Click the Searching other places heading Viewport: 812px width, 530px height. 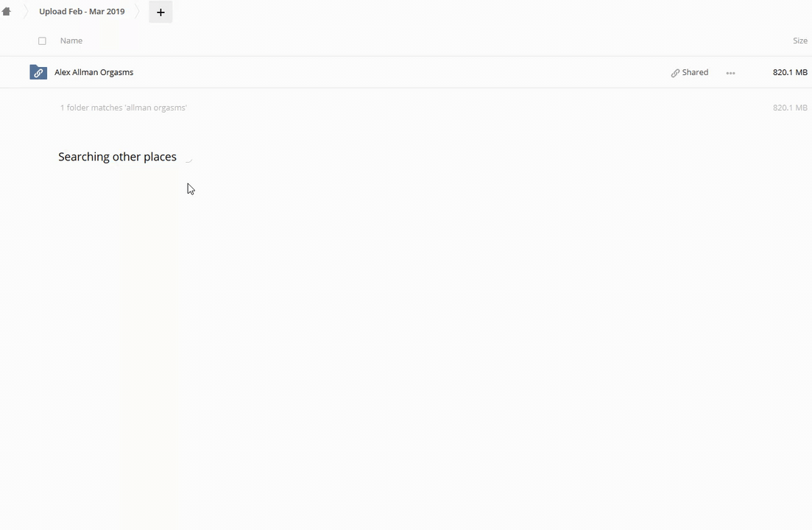point(117,157)
